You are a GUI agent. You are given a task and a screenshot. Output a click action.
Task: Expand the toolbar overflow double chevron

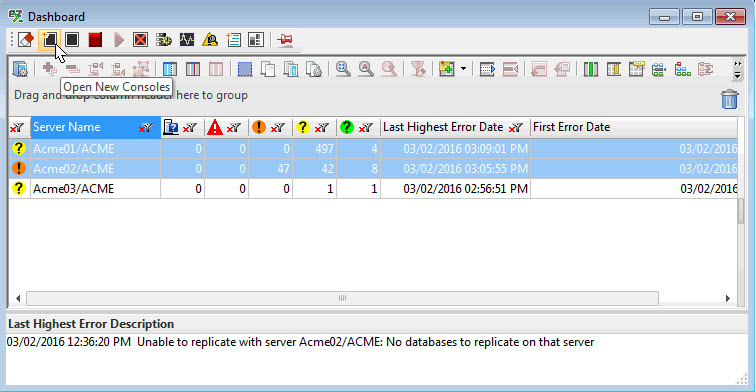737,64
